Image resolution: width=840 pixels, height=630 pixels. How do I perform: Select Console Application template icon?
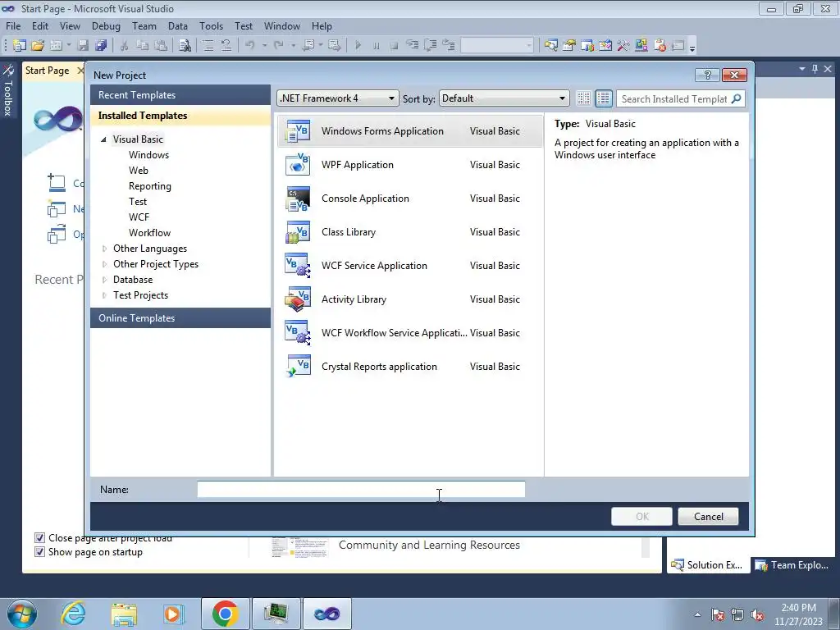click(x=297, y=199)
